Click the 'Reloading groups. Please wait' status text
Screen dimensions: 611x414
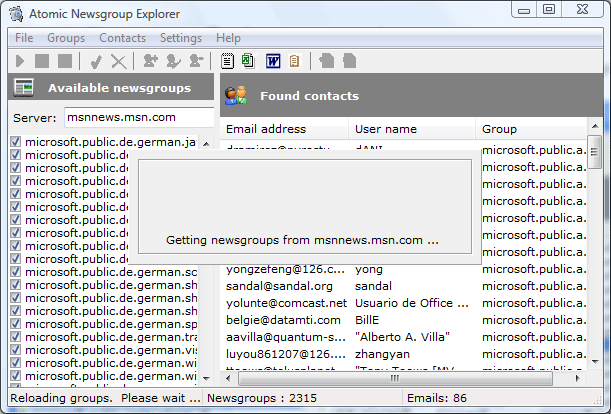pos(105,398)
